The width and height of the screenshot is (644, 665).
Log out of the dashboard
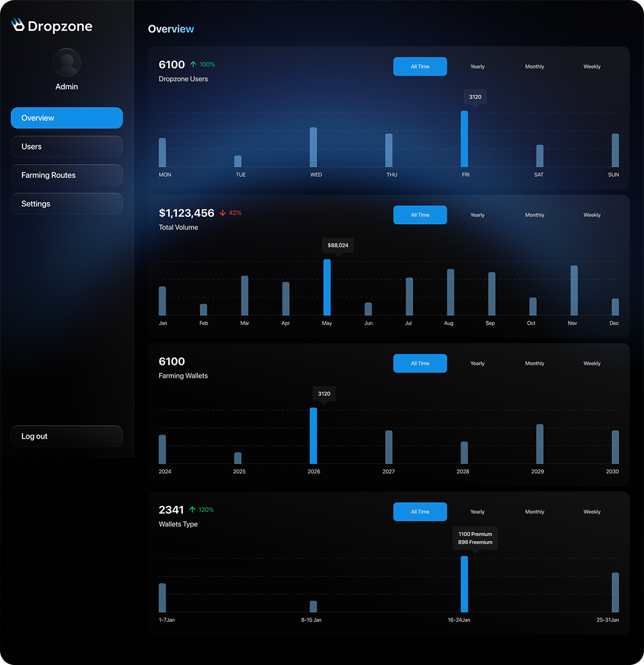coord(66,436)
